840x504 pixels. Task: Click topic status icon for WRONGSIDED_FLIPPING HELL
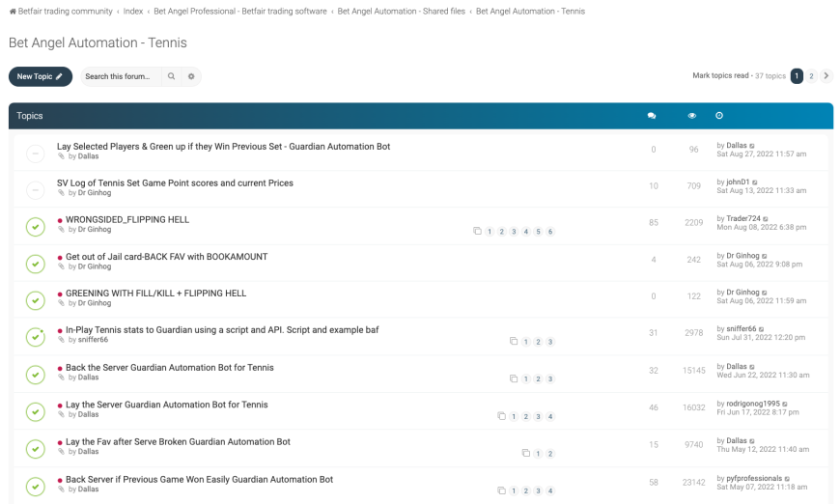point(36,227)
